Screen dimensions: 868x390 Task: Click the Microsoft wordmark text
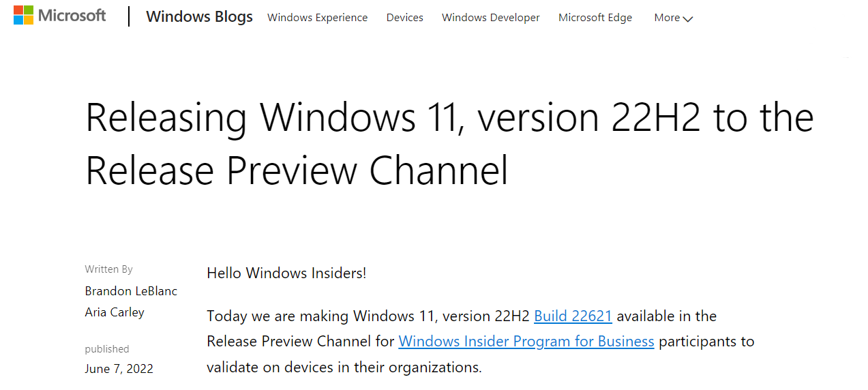pos(72,16)
